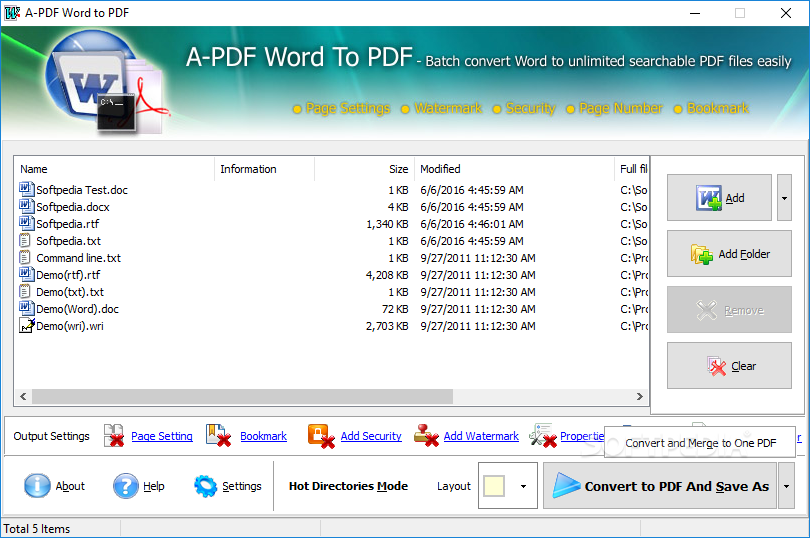Open the Layout dropdown

tap(523, 486)
